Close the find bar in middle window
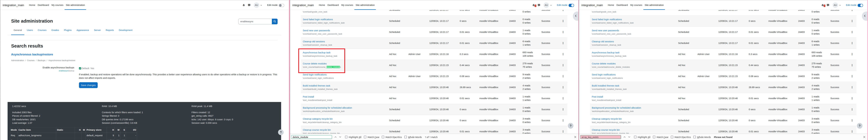The width and height of the screenshot is (868, 140). (x=575, y=137)
